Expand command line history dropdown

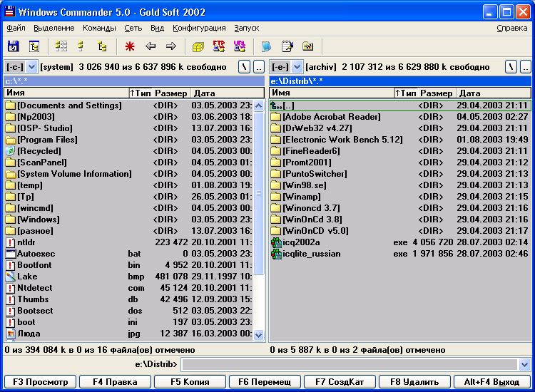click(x=525, y=365)
